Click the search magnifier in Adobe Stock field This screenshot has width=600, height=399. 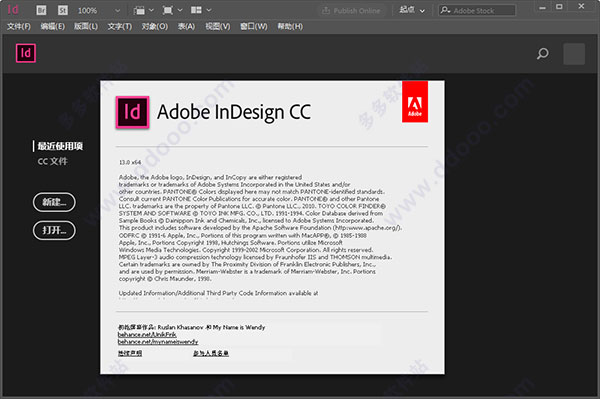pyautogui.click(x=445, y=10)
